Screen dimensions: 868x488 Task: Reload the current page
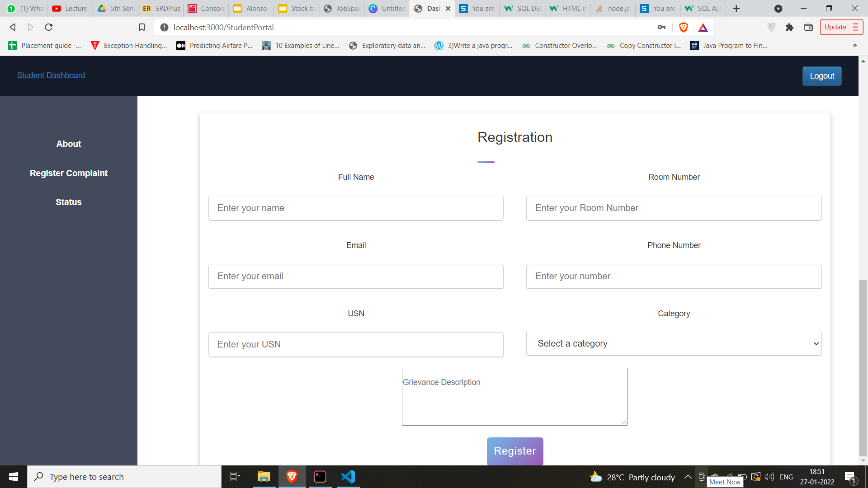click(x=48, y=27)
